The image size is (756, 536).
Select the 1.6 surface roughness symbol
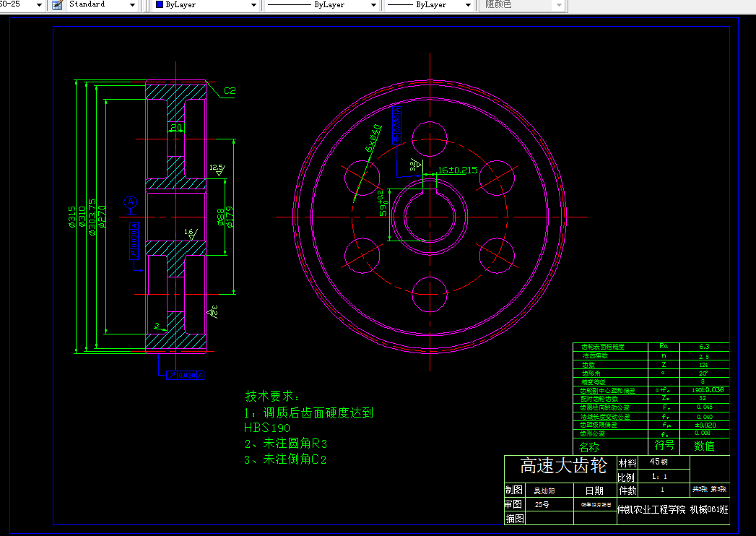pos(191,234)
